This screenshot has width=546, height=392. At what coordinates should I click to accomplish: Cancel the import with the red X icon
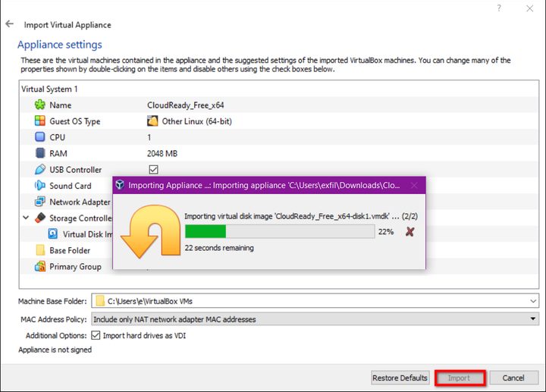click(409, 231)
